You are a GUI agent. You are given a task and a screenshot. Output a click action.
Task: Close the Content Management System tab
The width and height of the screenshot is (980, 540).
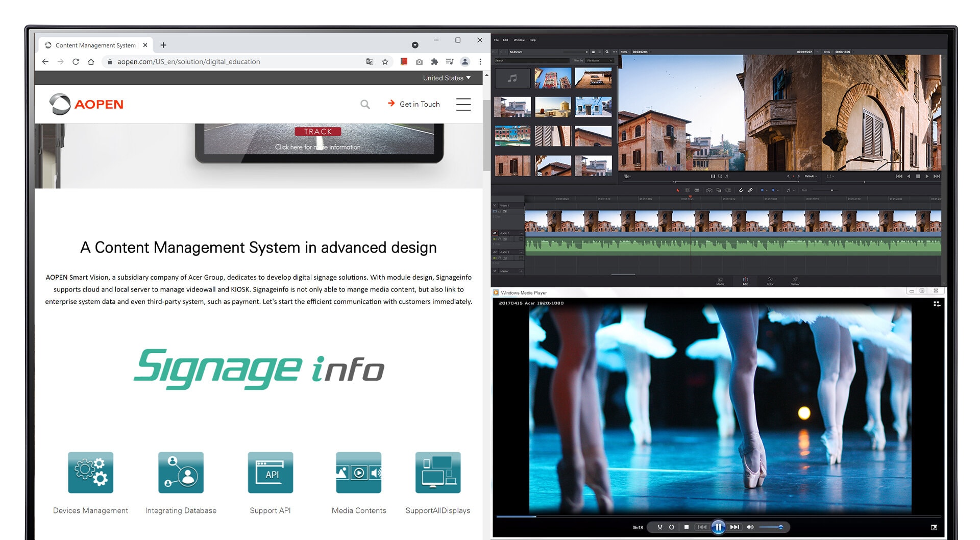145,45
